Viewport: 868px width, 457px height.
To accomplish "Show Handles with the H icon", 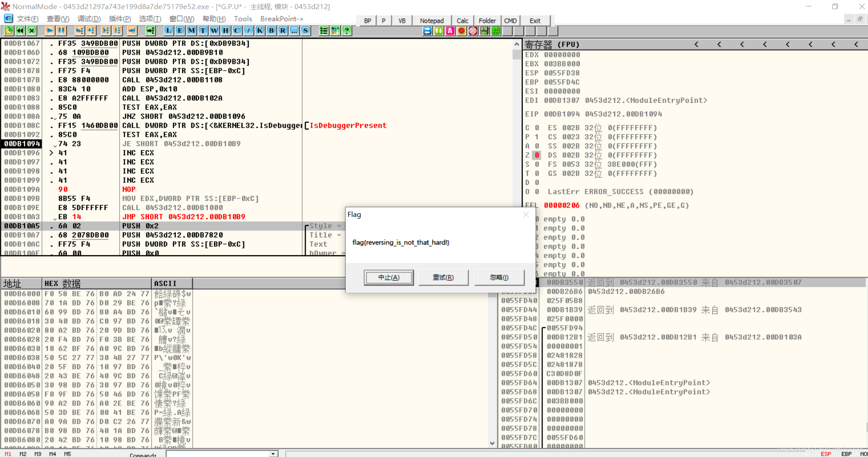I will click(226, 31).
